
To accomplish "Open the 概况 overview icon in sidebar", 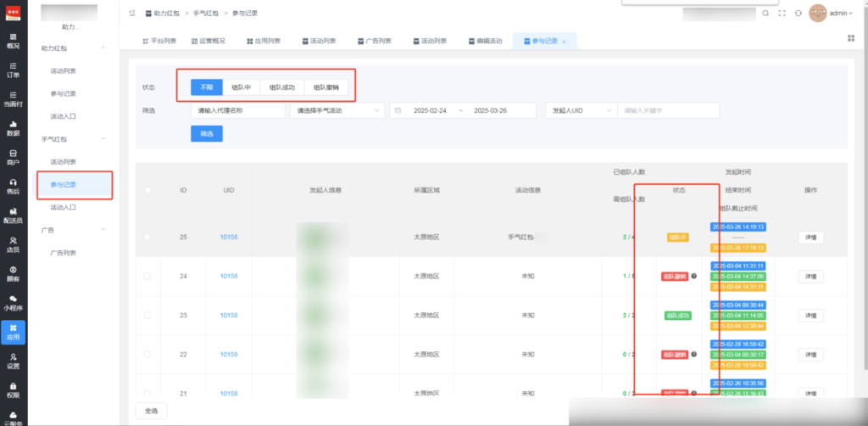I will tap(13, 41).
